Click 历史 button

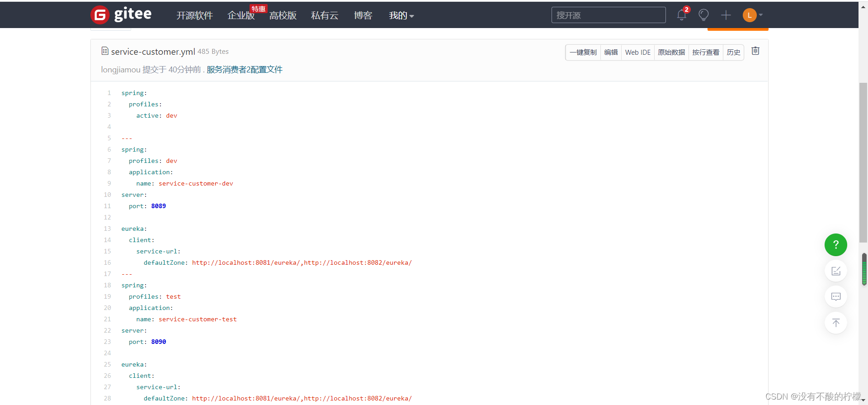point(733,52)
